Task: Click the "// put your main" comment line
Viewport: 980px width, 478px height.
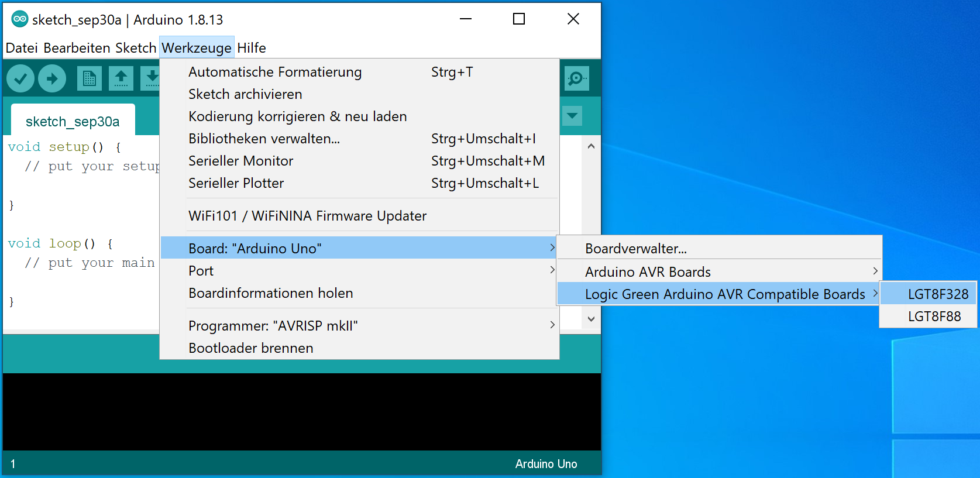Action: pos(90,263)
